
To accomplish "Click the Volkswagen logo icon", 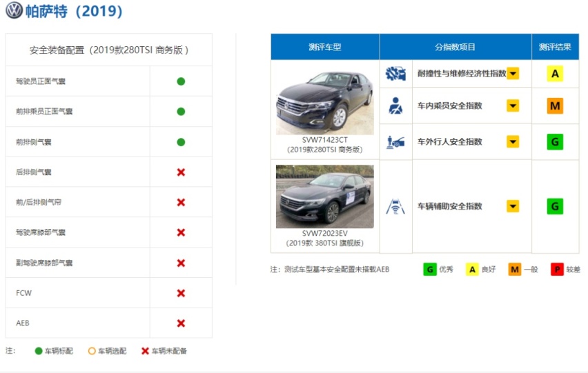I will (x=14, y=10).
